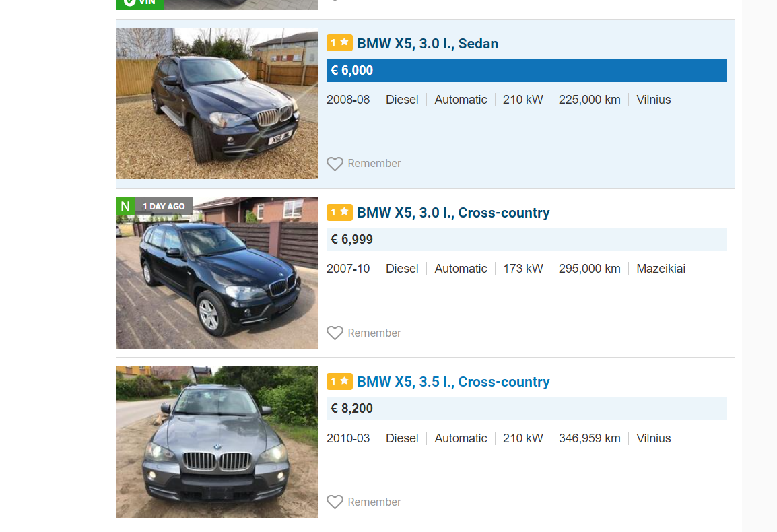This screenshot has height=532, width=777.
Task: Click the heart icon for the €6,000 BMW X5
Action: tap(335, 164)
